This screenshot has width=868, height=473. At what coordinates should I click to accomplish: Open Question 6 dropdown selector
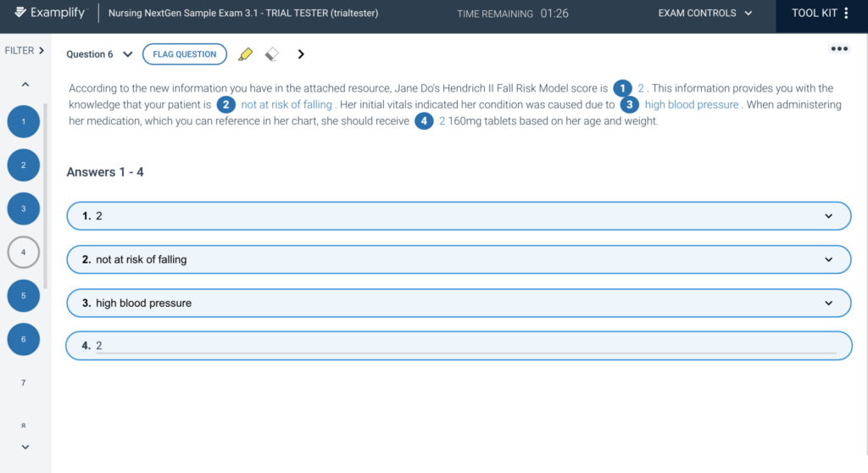click(x=99, y=54)
